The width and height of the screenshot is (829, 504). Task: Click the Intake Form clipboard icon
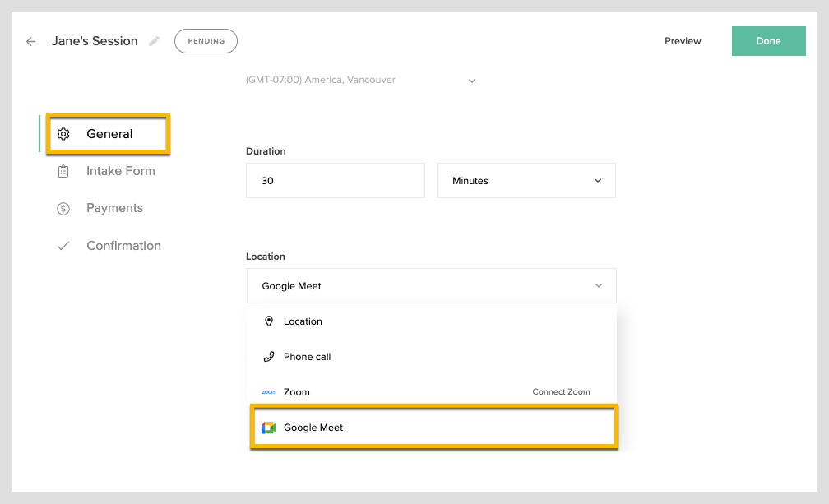pyautogui.click(x=63, y=171)
